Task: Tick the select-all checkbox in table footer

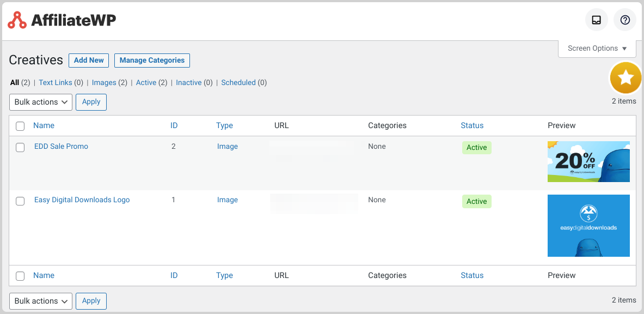Action: pyautogui.click(x=20, y=276)
